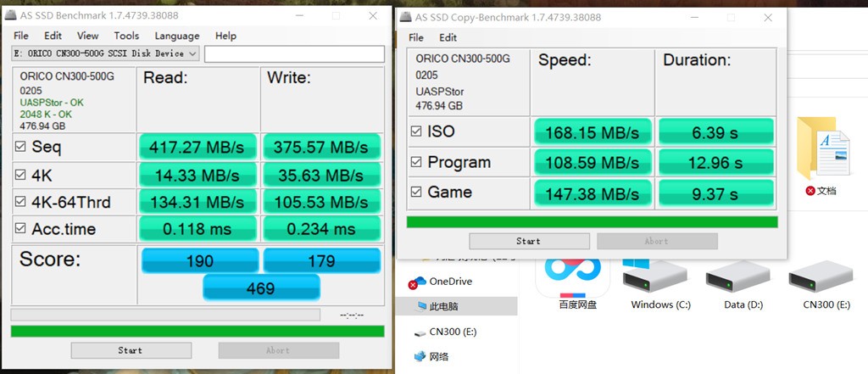
Task: Disable the Acc.time test checkbox
Action: coord(20,228)
